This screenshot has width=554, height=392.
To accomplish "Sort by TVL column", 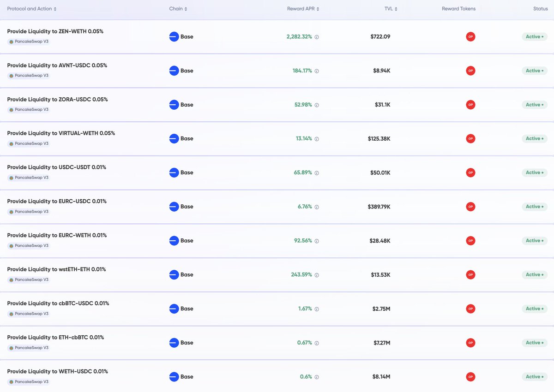I will point(391,9).
